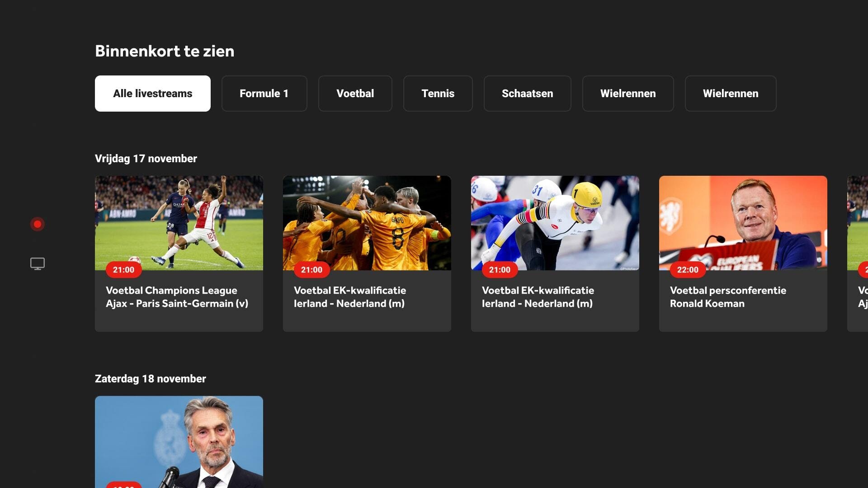Open the TV guide monitor icon in sidebar
The width and height of the screenshot is (868, 488).
click(37, 263)
